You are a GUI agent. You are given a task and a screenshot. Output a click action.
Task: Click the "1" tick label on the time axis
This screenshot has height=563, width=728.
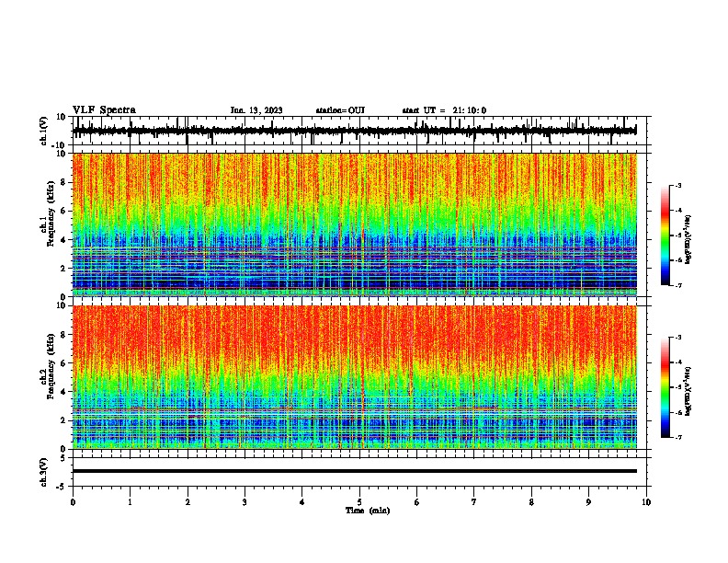click(x=130, y=502)
